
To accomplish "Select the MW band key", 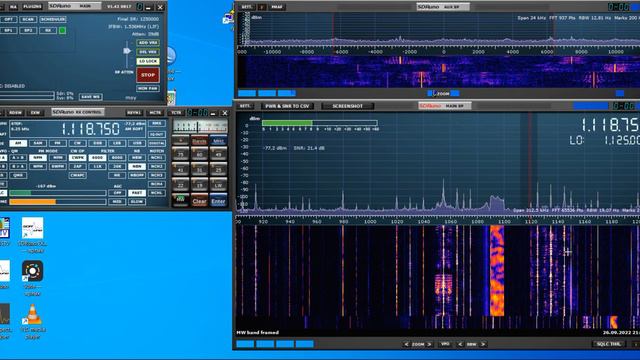I will pos(180,200).
